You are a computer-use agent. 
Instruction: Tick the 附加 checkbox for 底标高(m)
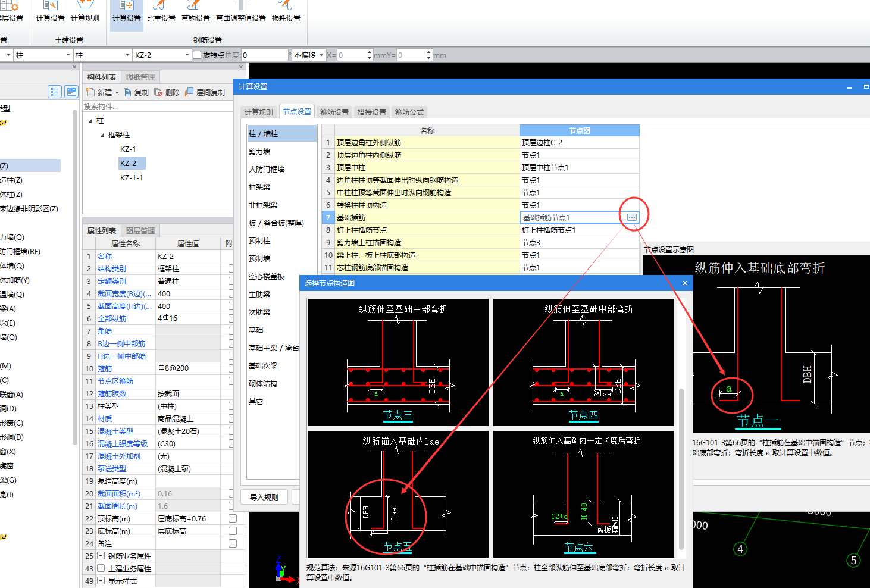233,531
